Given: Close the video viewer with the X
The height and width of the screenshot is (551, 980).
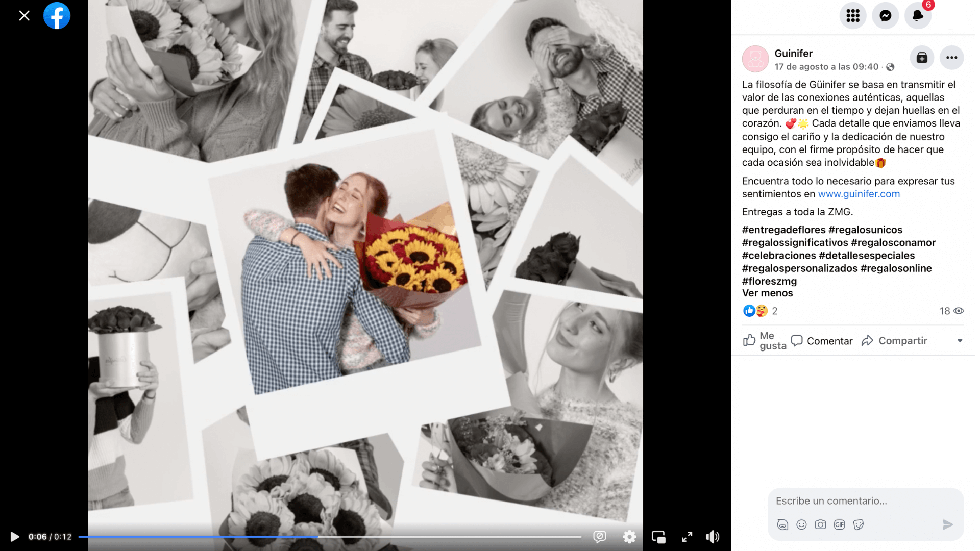Looking at the screenshot, I should point(24,16).
